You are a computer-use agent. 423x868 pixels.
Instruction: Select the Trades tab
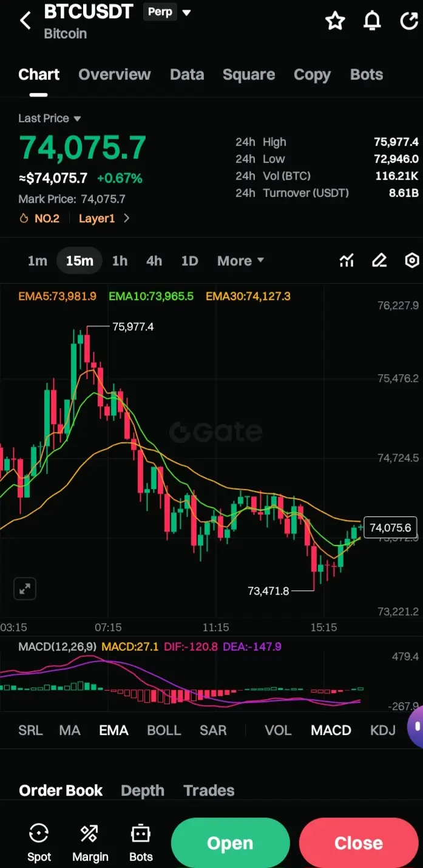coord(209,790)
